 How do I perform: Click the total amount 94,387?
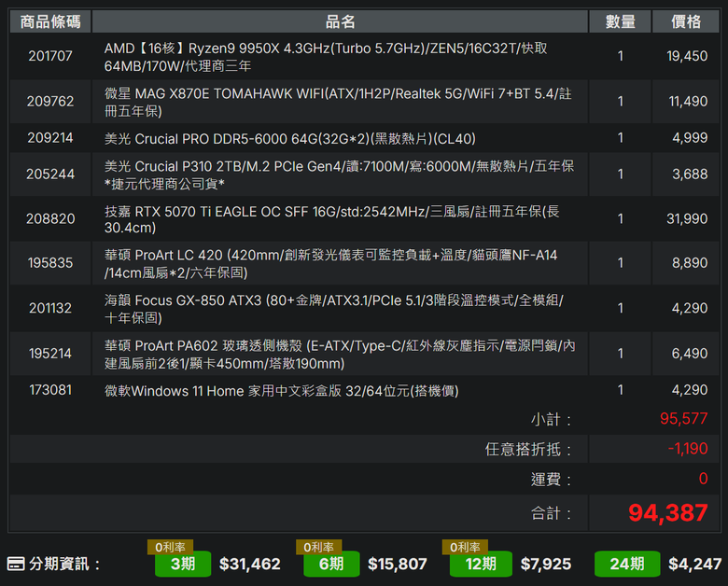[x=667, y=513]
